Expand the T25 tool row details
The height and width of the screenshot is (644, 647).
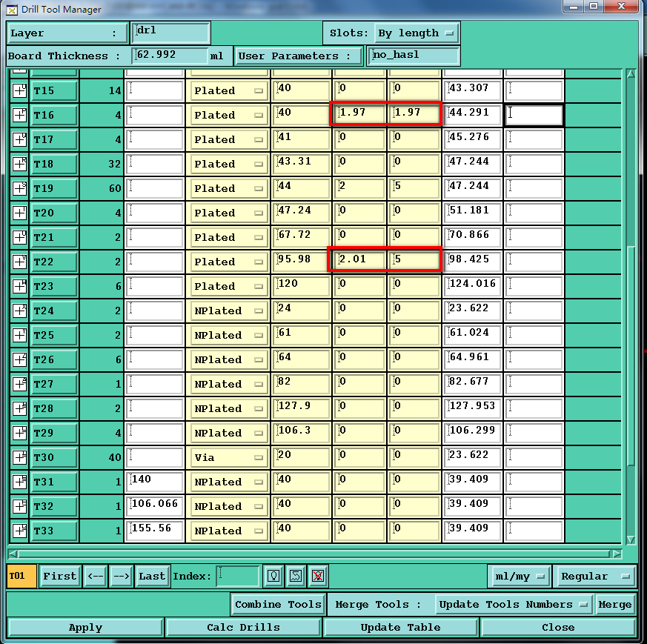(x=19, y=335)
